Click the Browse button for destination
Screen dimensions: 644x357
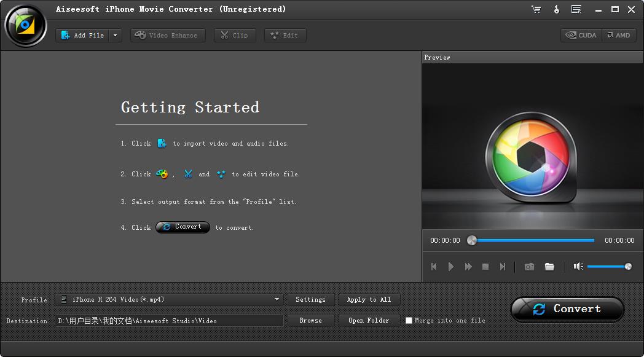(310, 320)
